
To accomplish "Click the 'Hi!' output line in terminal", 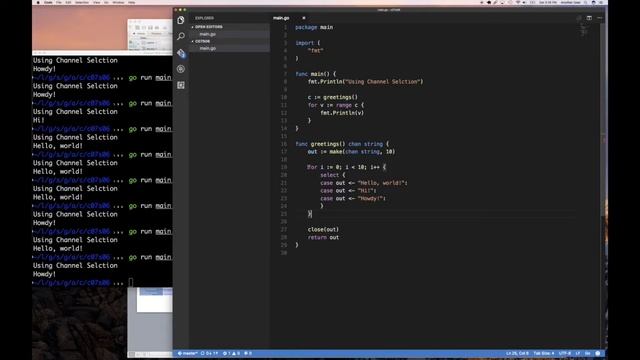I will 39,120.
